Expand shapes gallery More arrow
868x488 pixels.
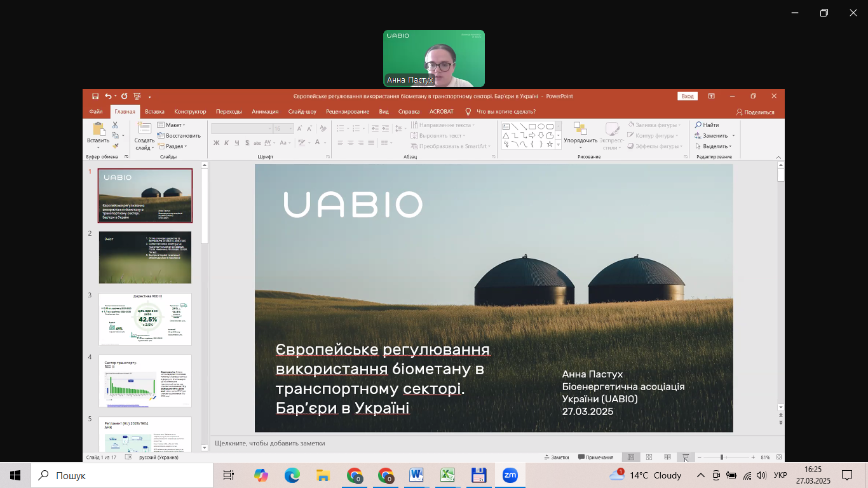coord(559,146)
